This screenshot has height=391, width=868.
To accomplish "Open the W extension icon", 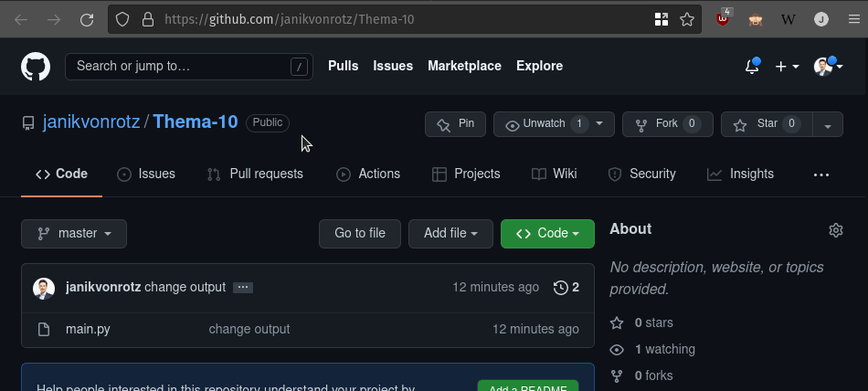I will 789,20.
